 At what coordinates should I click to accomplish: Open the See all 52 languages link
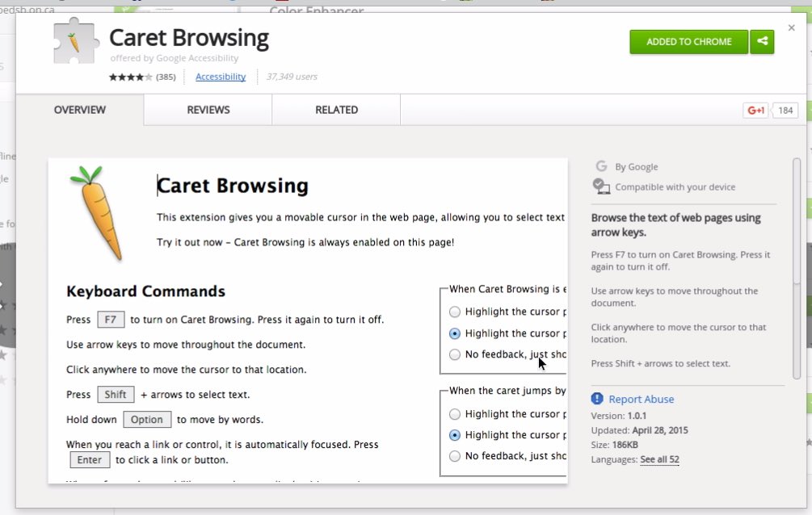click(x=659, y=459)
